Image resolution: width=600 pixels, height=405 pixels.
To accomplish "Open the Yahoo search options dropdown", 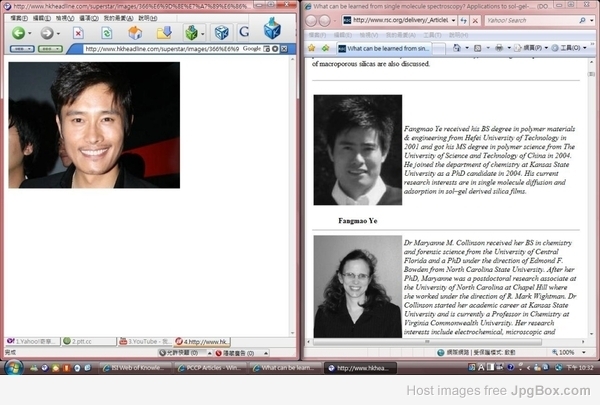I will click(x=593, y=20).
